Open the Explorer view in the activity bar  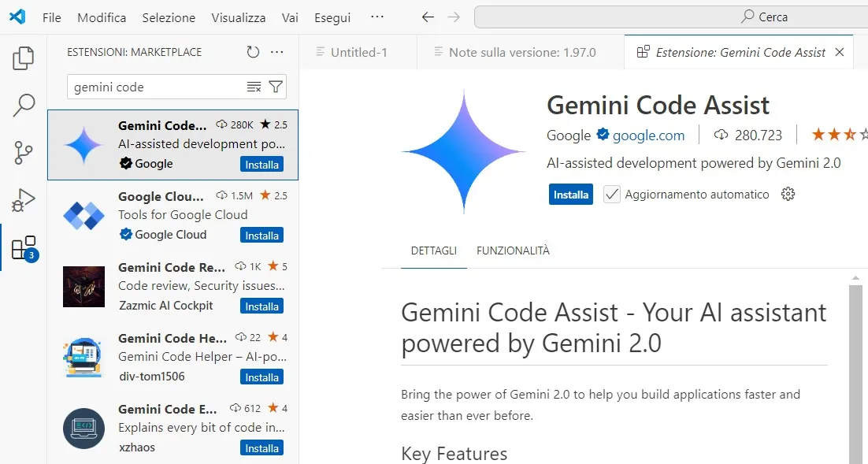24,56
